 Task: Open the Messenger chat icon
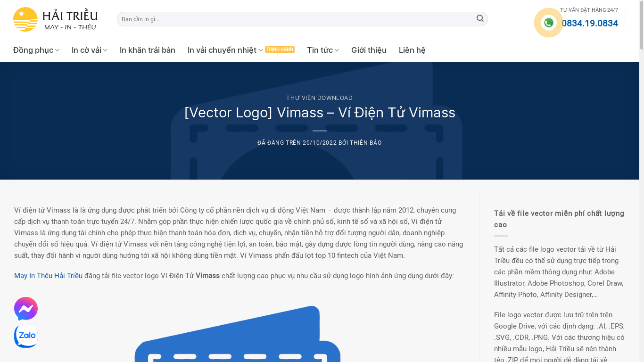26,309
